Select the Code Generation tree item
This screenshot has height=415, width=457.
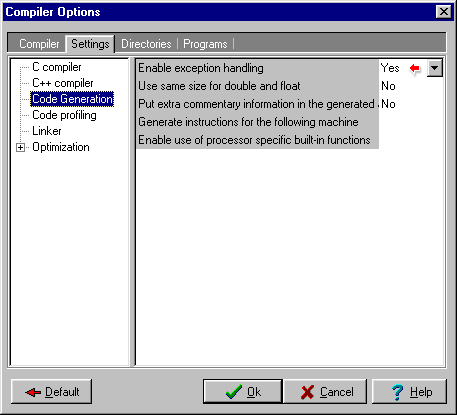[x=72, y=99]
